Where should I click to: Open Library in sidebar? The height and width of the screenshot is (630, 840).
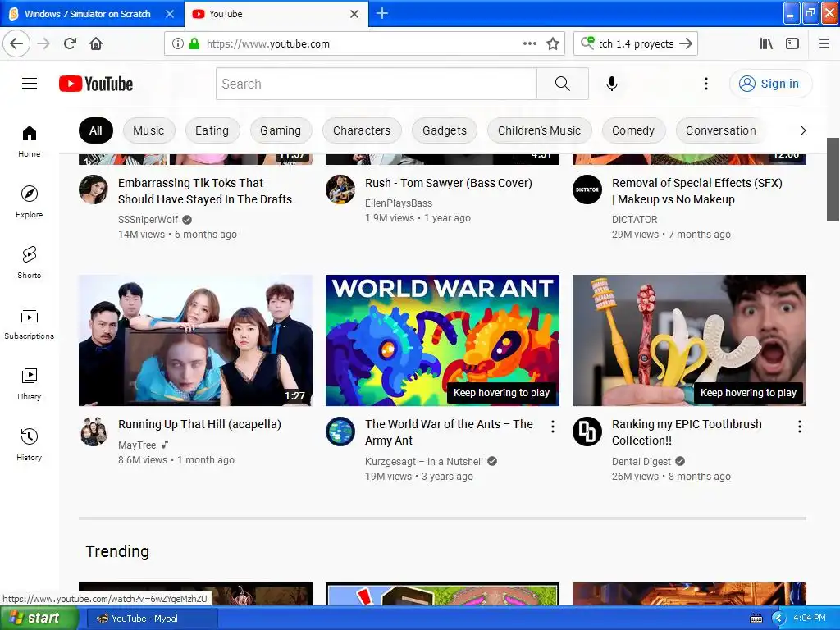click(30, 384)
